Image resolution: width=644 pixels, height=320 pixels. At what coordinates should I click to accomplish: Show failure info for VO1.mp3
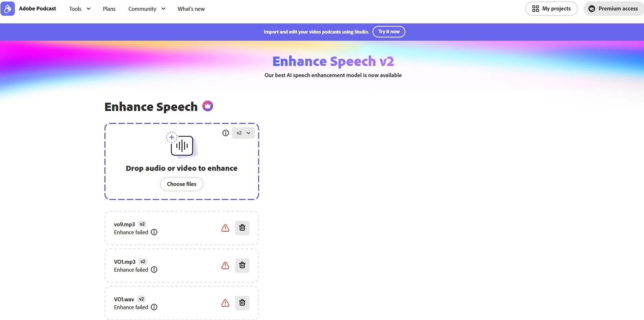tap(154, 270)
